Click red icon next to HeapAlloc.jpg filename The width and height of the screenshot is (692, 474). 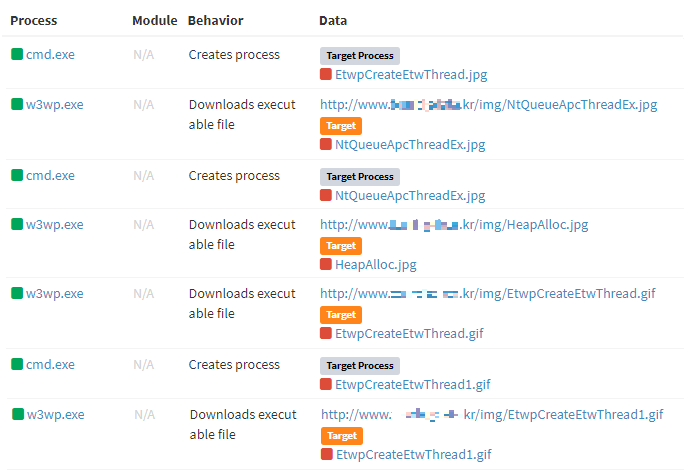tap(326, 264)
